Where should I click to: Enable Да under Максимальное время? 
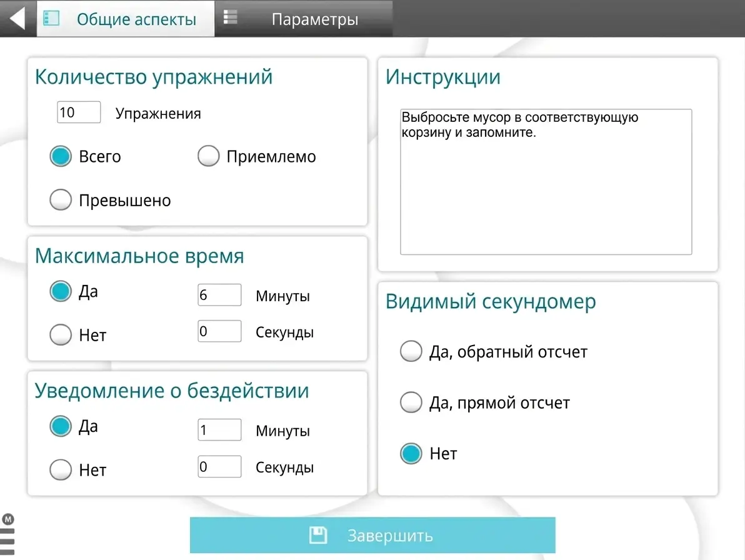(x=61, y=291)
